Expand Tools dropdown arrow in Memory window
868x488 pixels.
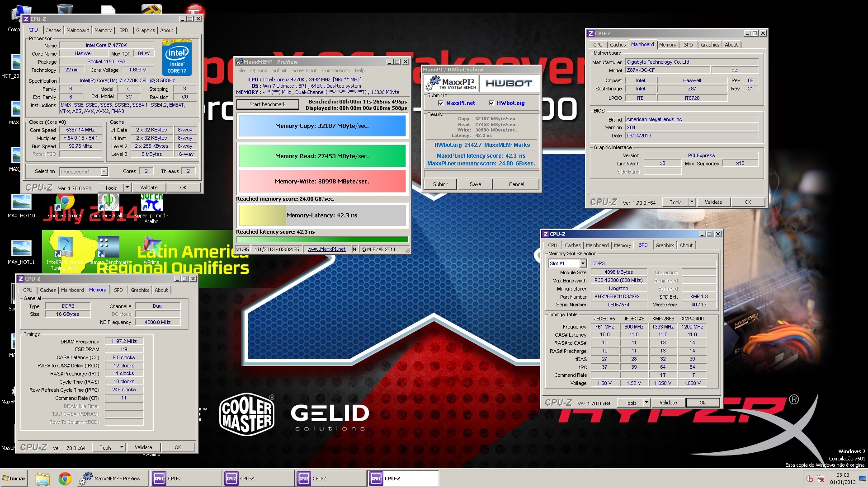point(122,447)
